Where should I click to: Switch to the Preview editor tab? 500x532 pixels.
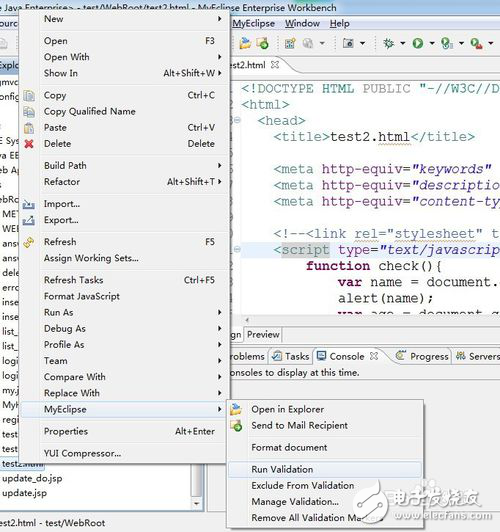263,335
